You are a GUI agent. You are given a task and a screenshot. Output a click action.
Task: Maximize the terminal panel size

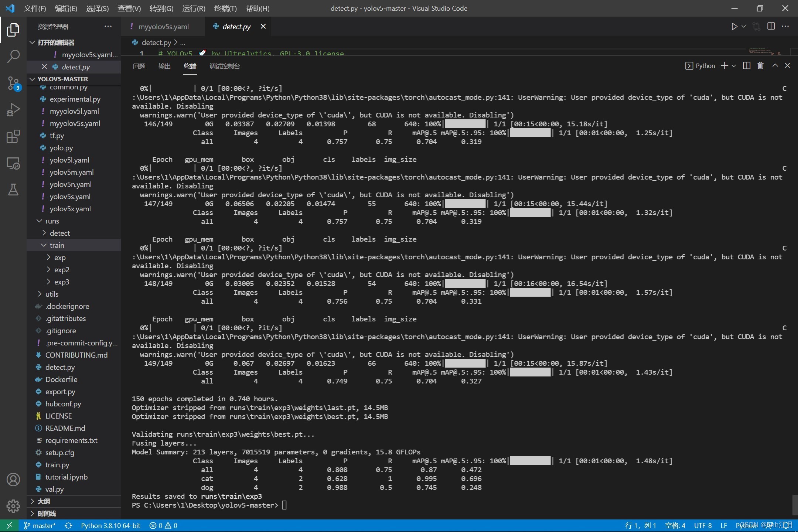click(775, 66)
